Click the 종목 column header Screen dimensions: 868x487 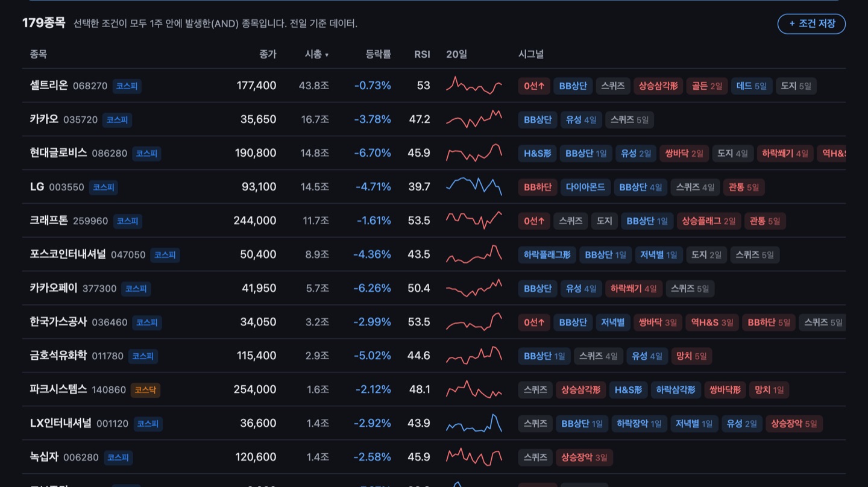click(x=38, y=54)
